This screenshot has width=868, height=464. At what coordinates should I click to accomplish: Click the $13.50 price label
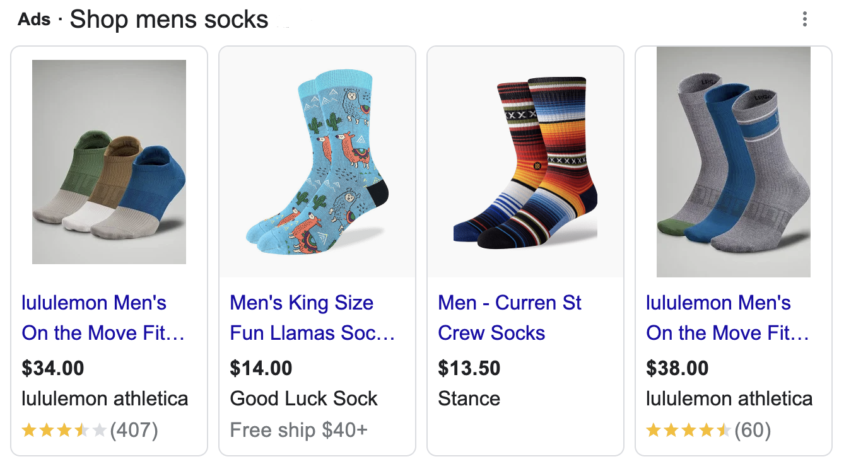[x=469, y=368]
